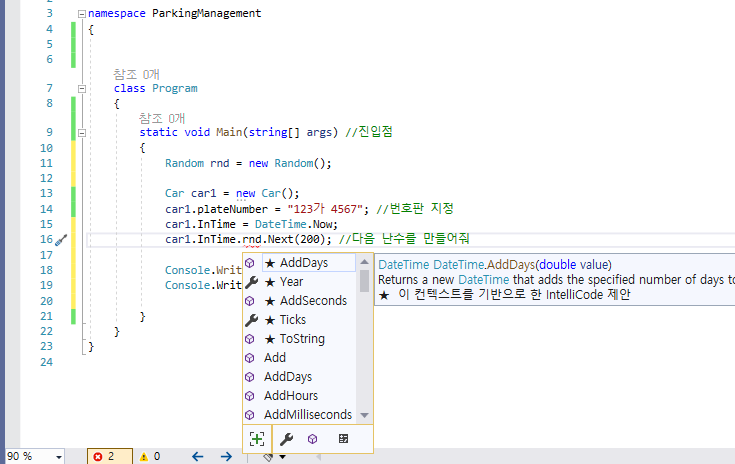Click the references label above Main method
This screenshot has width=735, height=464.
(162, 119)
